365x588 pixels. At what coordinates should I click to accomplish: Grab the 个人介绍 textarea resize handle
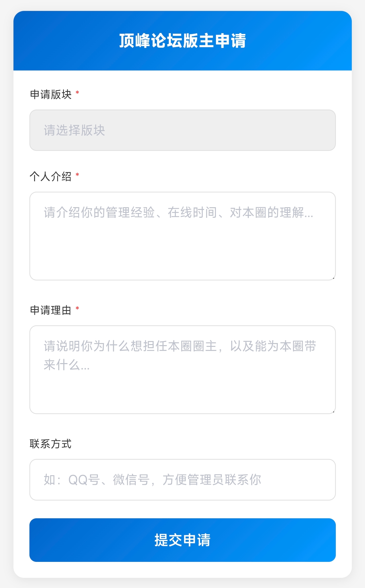[333, 278]
